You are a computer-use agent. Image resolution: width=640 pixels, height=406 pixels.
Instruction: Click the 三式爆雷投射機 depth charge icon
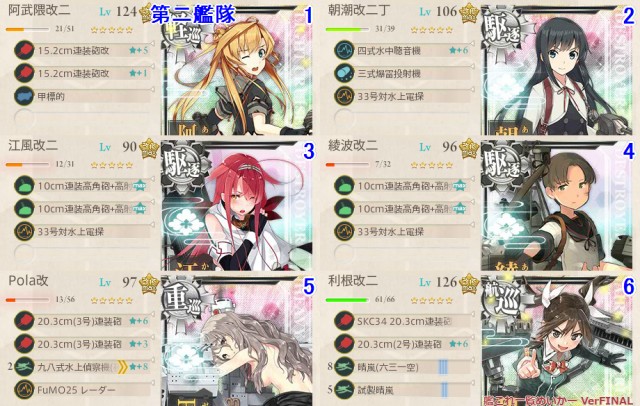[x=344, y=73]
